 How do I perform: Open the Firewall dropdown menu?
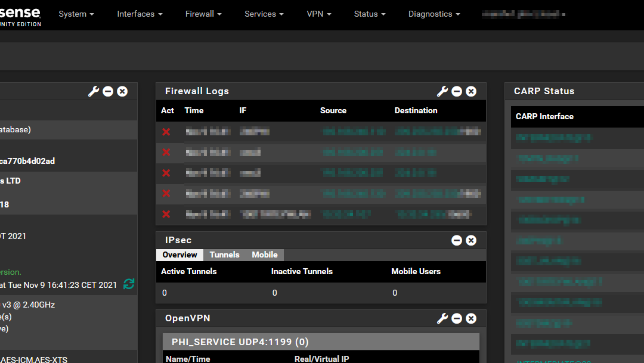(x=203, y=14)
